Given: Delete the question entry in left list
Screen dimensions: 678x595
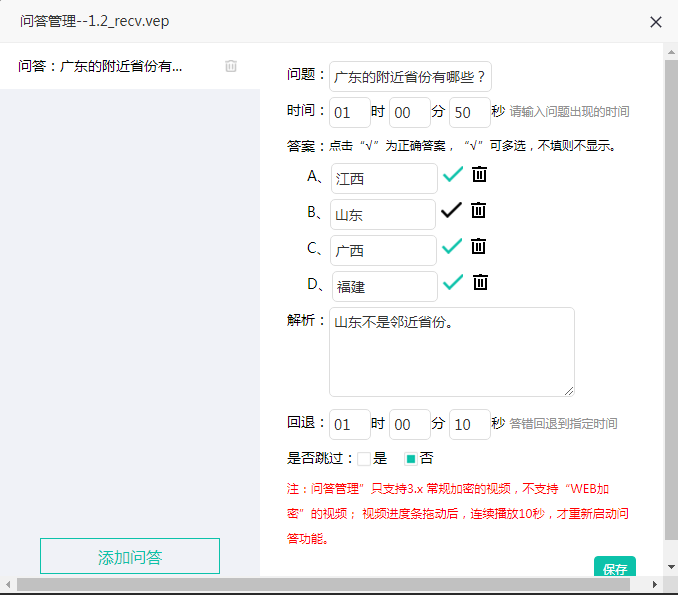Looking at the screenshot, I should click(231, 66).
